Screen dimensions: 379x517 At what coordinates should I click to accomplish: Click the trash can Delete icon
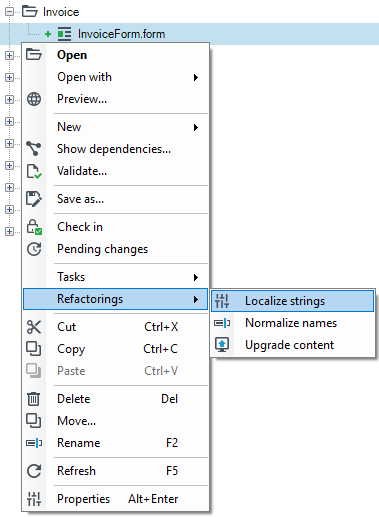click(x=33, y=399)
